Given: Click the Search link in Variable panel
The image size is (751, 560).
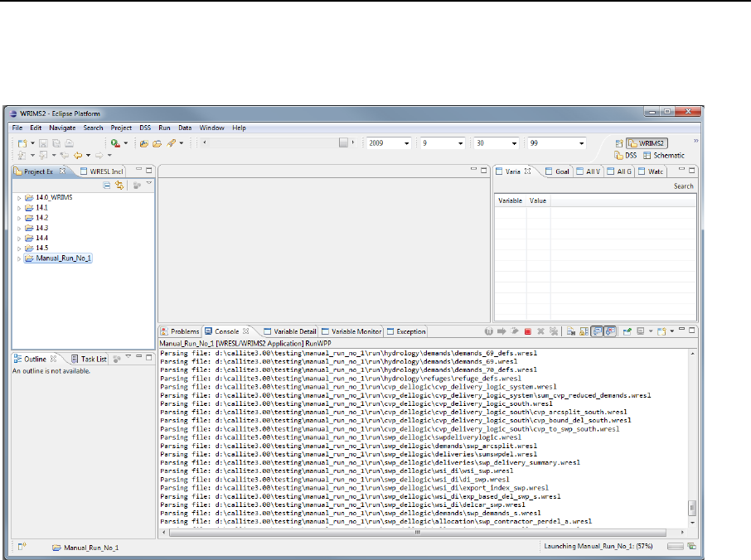Looking at the screenshot, I should coord(683,186).
